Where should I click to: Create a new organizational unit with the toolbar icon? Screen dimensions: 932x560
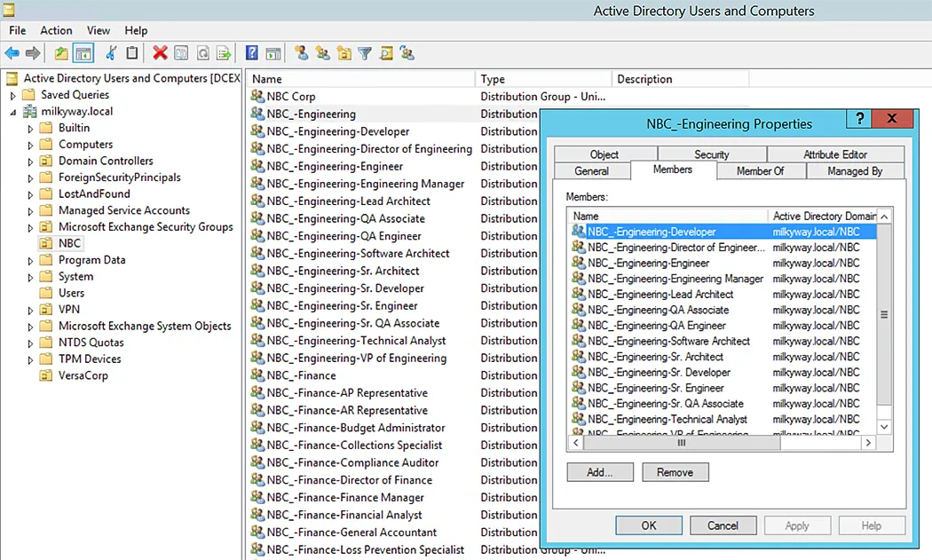tap(344, 53)
